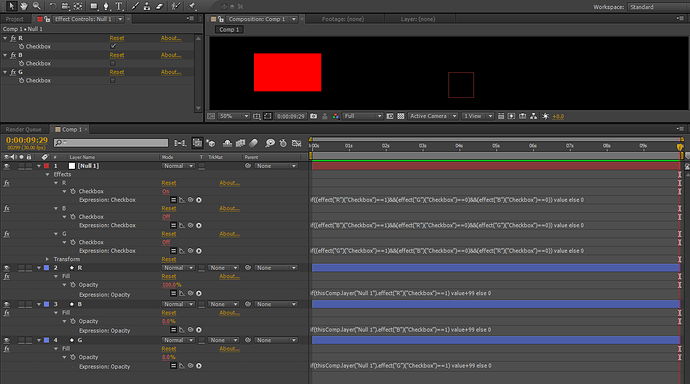Select the Rectangle shape tool

94,6
